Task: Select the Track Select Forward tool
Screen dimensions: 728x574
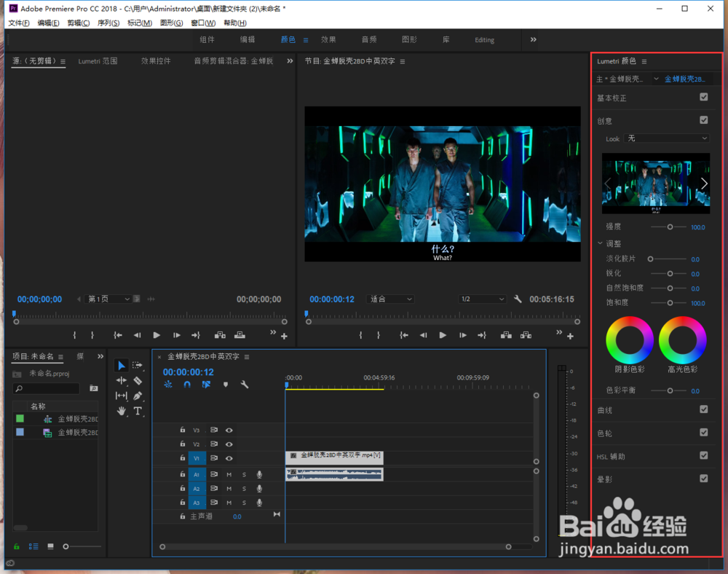Action: click(x=138, y=366)
